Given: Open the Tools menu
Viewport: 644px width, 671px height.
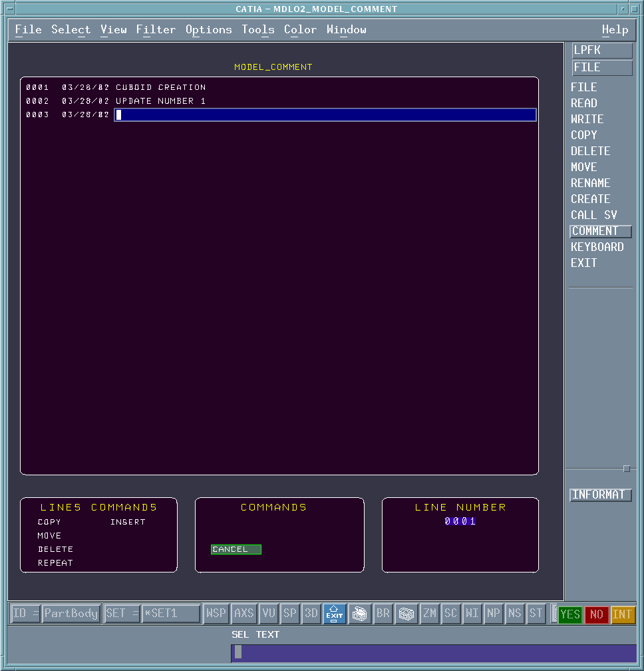Looking at the screenshot, I should tap(257, 30).
